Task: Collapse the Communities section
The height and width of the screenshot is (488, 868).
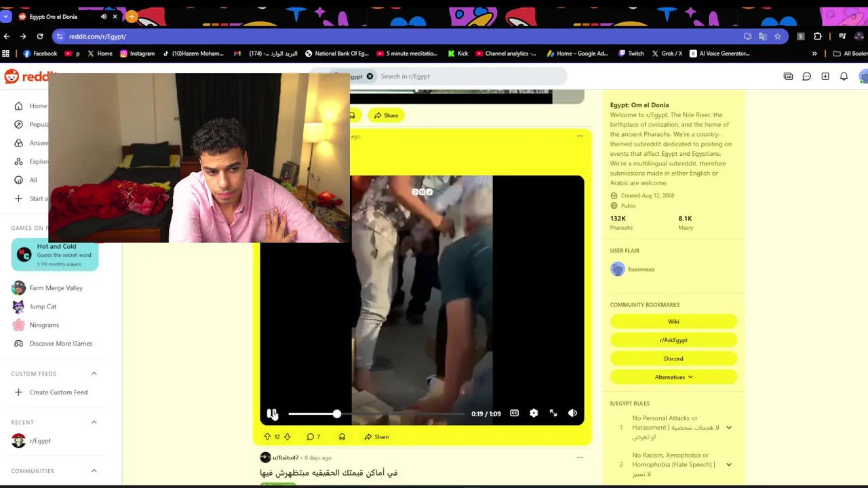Action: [x=94, y=471]
